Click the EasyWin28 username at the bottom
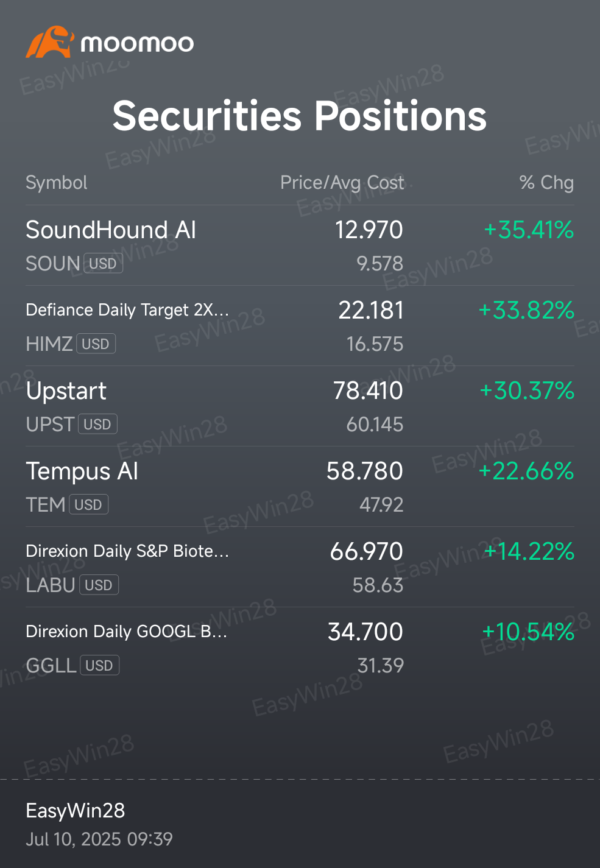Image resolution: width=600 pixels, height=868 pixels. click(76, 811)
